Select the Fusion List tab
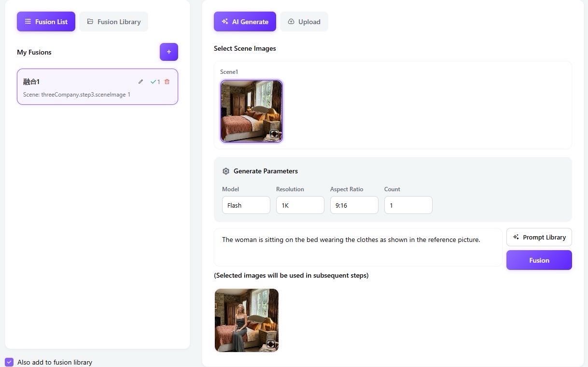The width and height of the screenshot is (588, 367). click(46, 22)
